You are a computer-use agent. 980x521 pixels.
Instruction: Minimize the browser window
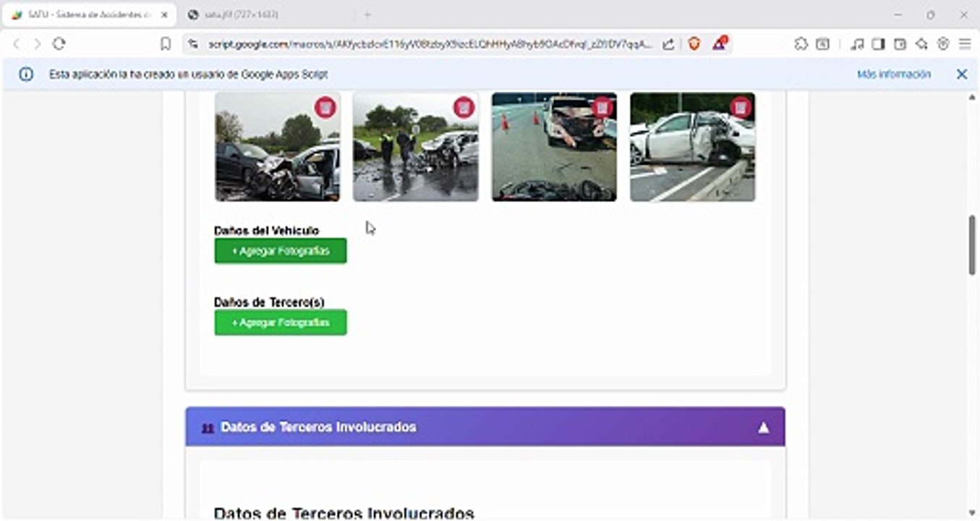[898, 14]
